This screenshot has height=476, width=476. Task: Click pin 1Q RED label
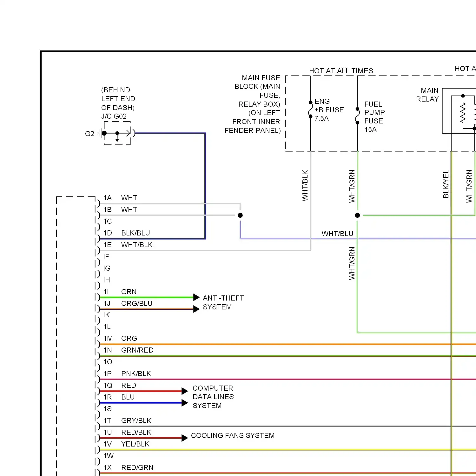(x=120, y=385)
